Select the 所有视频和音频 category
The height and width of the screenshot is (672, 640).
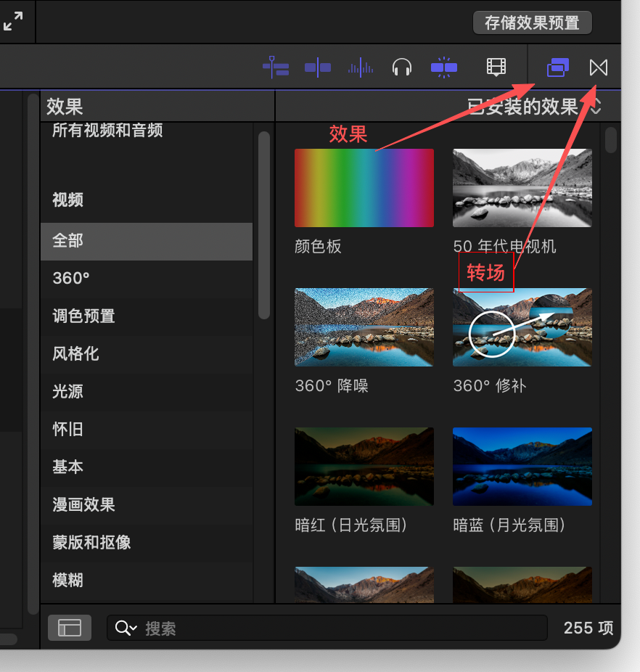pos(107,130)
